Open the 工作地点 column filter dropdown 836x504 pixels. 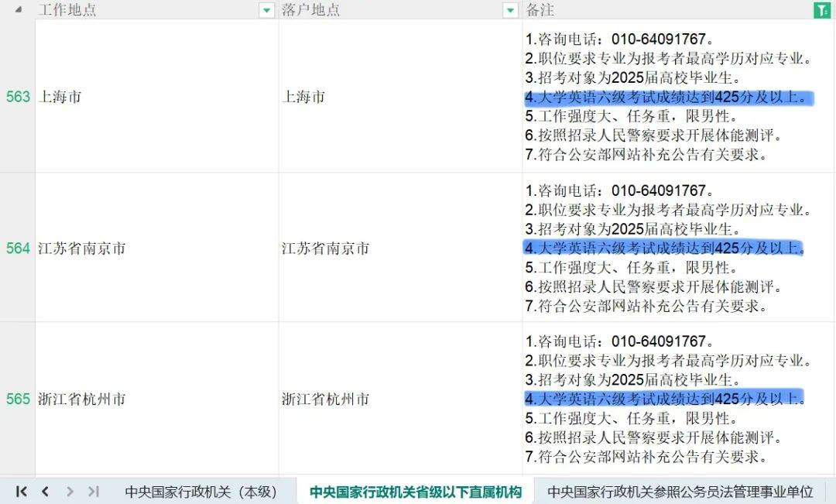point(266,10)
